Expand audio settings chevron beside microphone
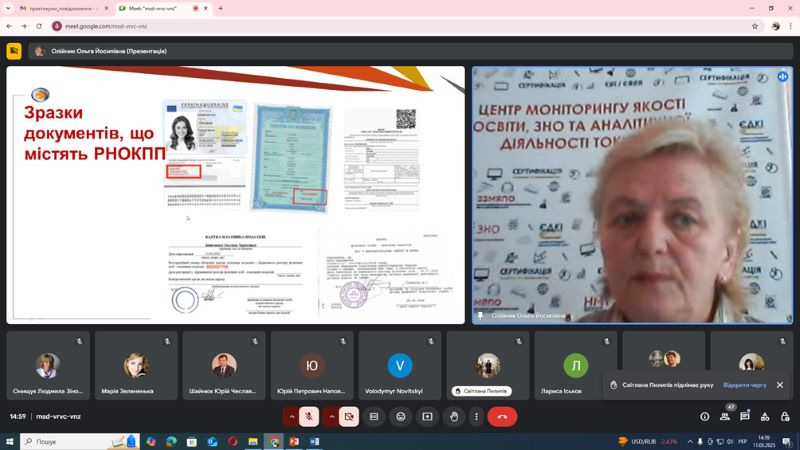 [291, 417]
